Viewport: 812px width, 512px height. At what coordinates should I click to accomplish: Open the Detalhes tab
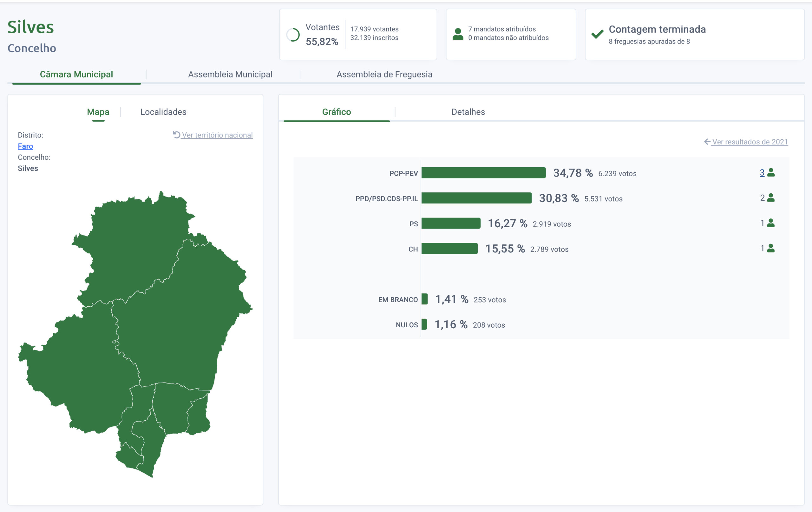click(x=468, y=112)
